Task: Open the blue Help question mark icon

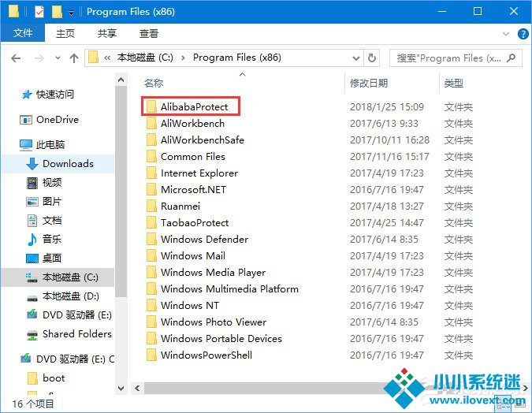Action: (x=523, y=34)
